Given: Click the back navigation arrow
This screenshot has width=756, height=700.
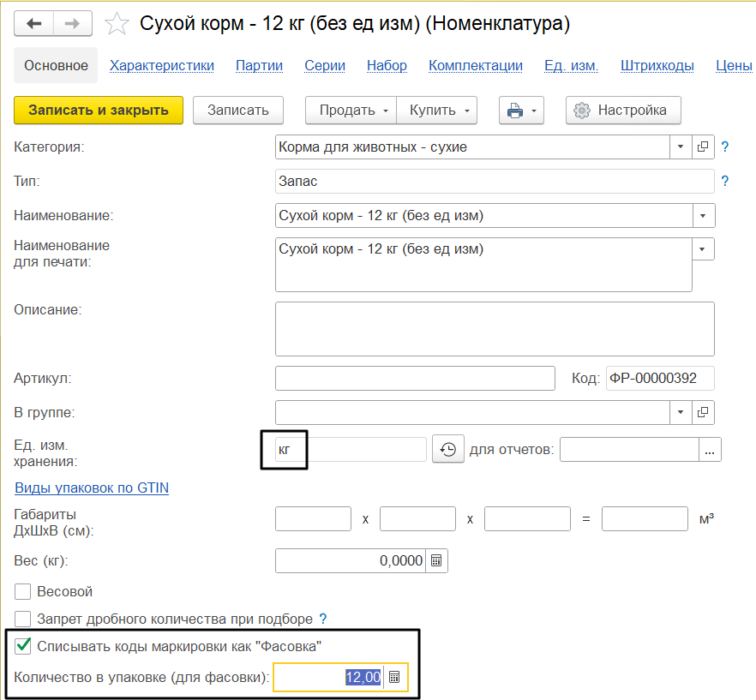Looking at the screenshot, I should (34, 24).
